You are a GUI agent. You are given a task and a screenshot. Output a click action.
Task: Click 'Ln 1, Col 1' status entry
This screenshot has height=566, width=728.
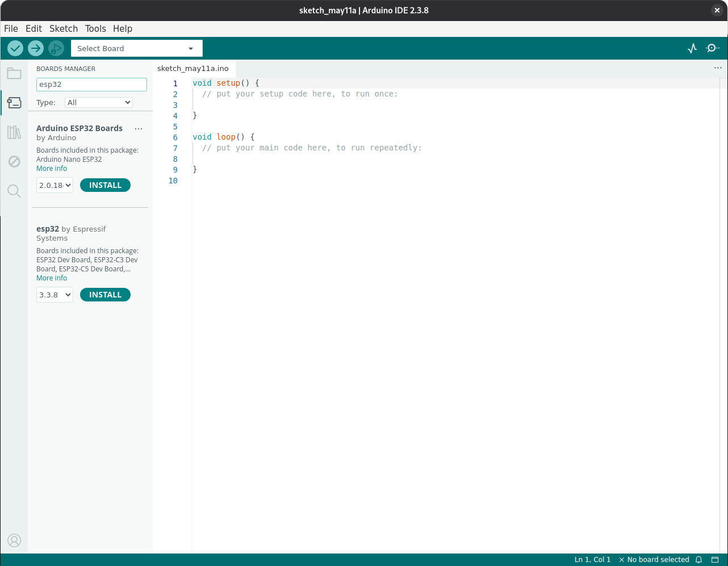click(592, 560)
